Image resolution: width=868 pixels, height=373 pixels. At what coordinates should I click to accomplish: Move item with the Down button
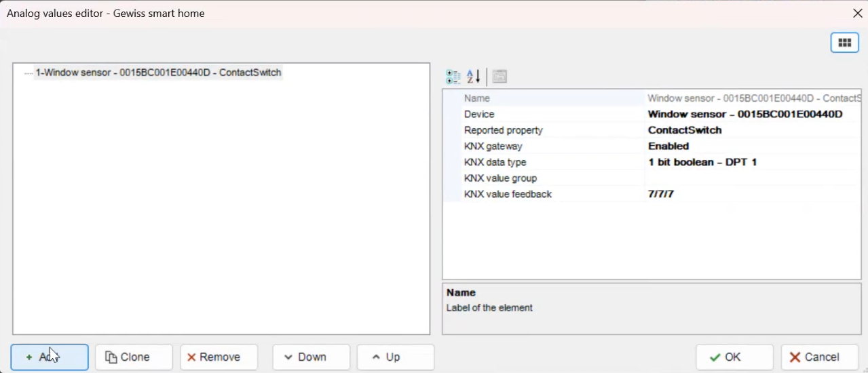[x=312, y=357]
